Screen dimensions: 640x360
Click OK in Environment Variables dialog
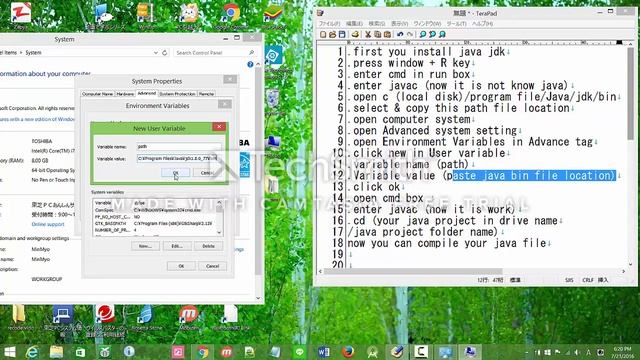[181, 266]
